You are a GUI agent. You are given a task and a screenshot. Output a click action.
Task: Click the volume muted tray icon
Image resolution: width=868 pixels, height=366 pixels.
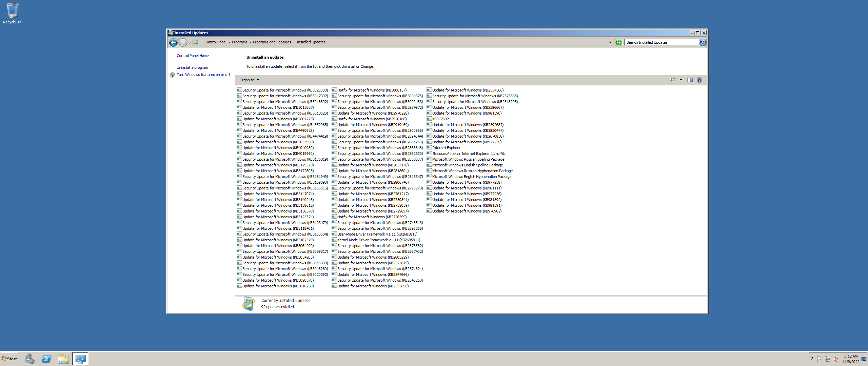[836, 359]
